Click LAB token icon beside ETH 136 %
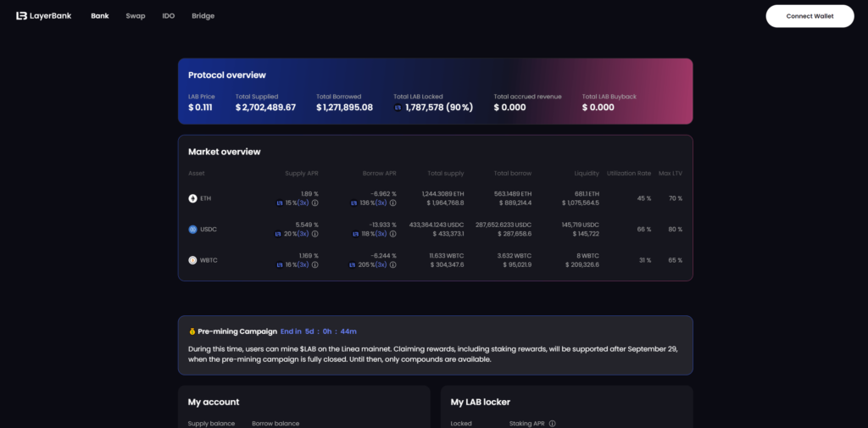 (353, 203)
